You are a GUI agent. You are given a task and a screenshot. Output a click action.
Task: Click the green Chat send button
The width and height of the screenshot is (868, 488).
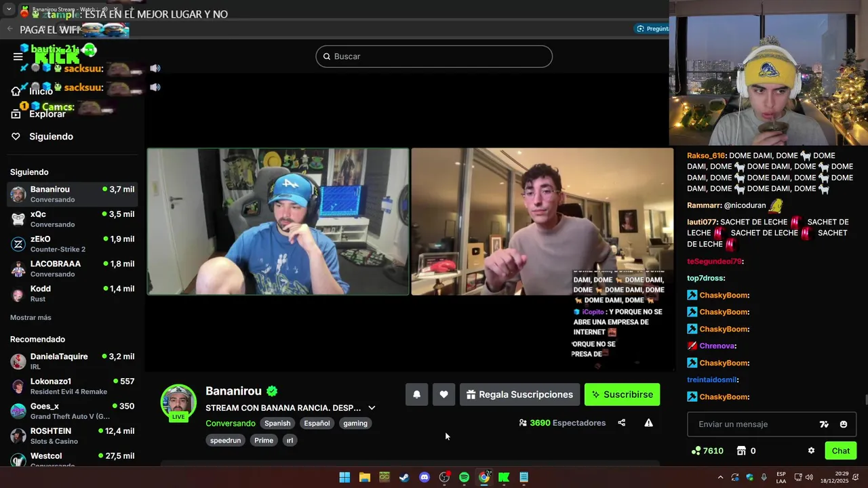tap(840, 451)
